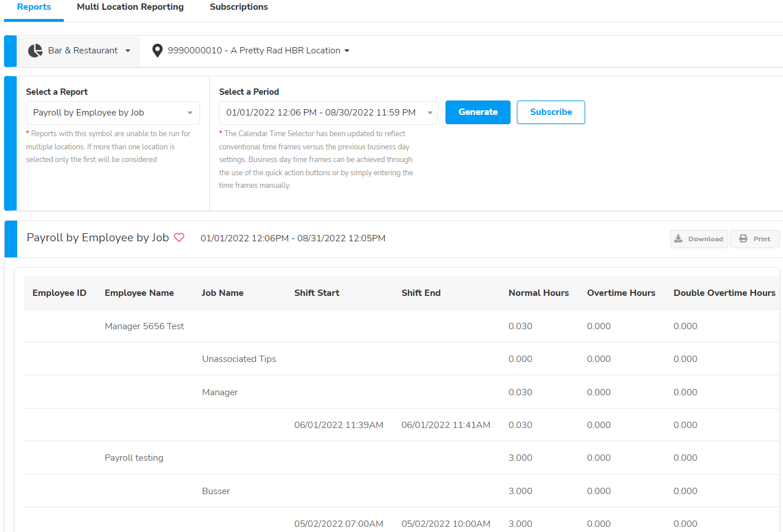Click the pie chart icon beside Bar & Restaurant
The width and height of the screenshot is (783, 532).
(x=36, y=51)
